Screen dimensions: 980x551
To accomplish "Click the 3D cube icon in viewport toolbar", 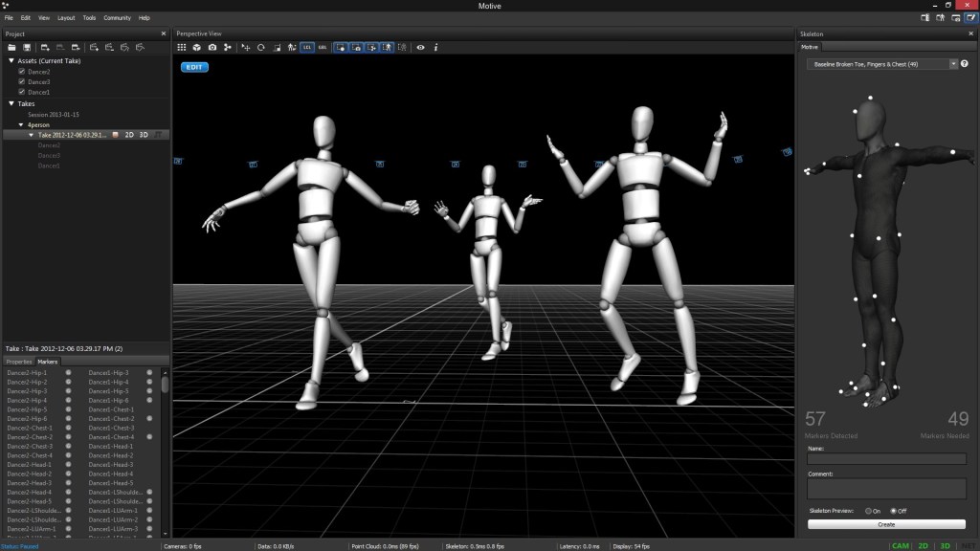I will (x=197, y=47).
